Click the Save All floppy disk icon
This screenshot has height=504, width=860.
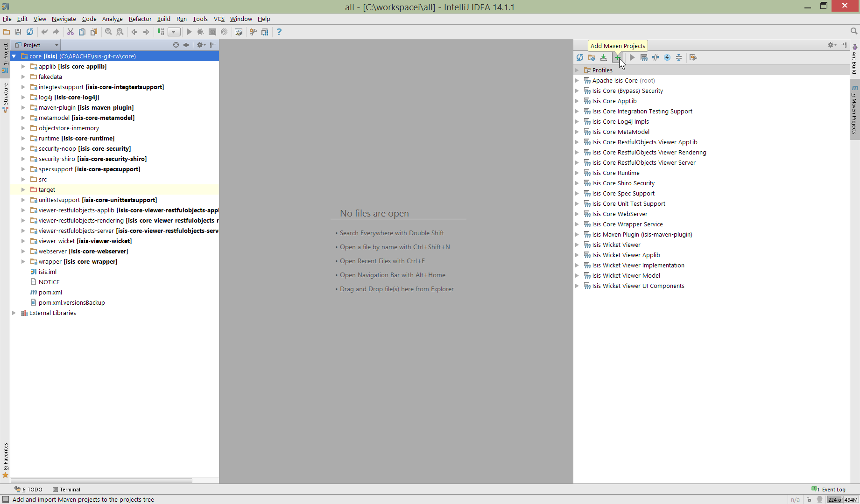[x=18, y=32]
